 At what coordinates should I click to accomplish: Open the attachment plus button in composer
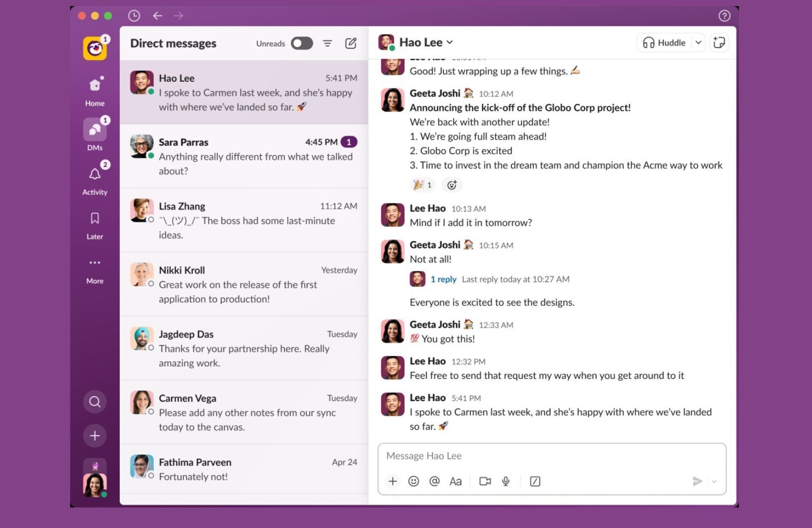[393, 481]
